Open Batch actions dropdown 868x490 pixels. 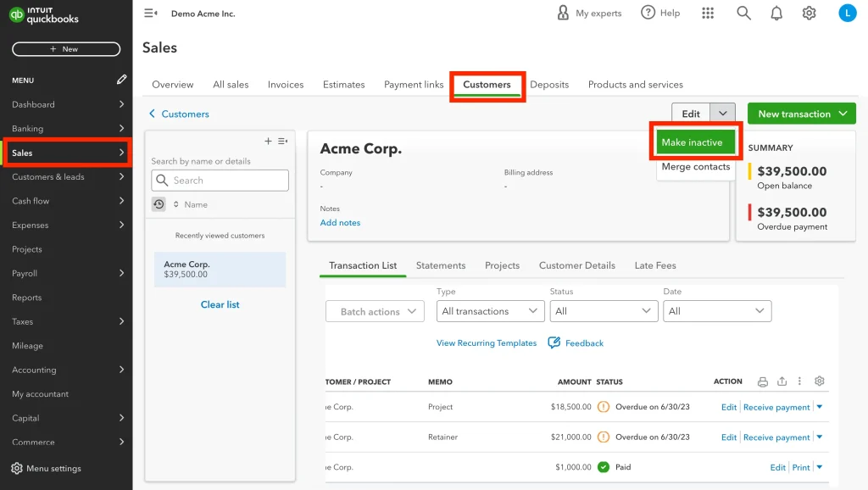click(375, 311)
